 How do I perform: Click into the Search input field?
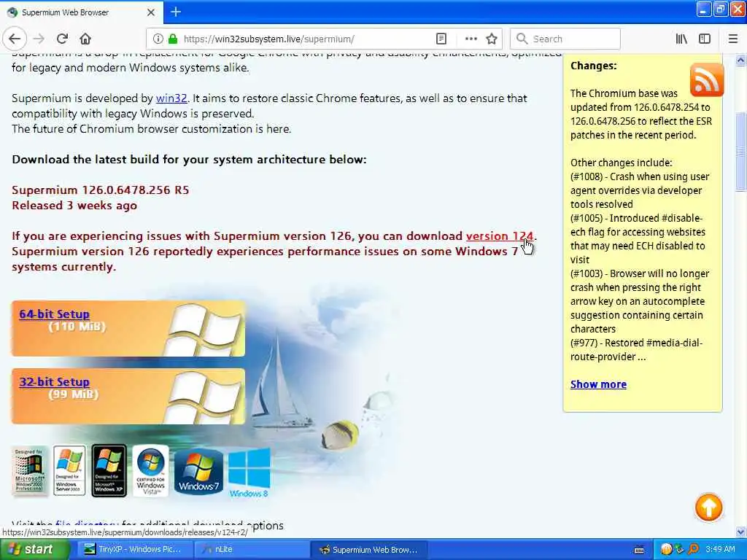coord(565,39)
